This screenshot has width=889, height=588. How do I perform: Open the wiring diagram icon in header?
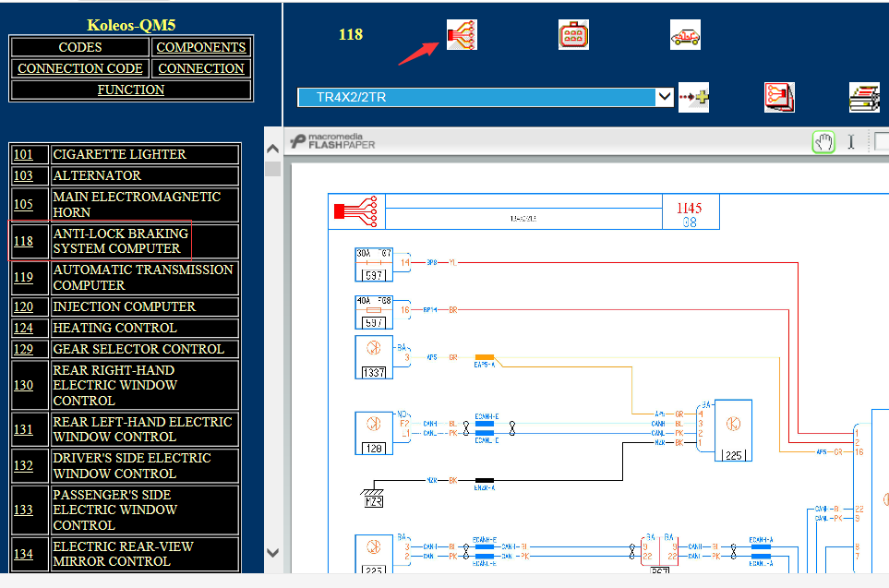coord(462,34)
